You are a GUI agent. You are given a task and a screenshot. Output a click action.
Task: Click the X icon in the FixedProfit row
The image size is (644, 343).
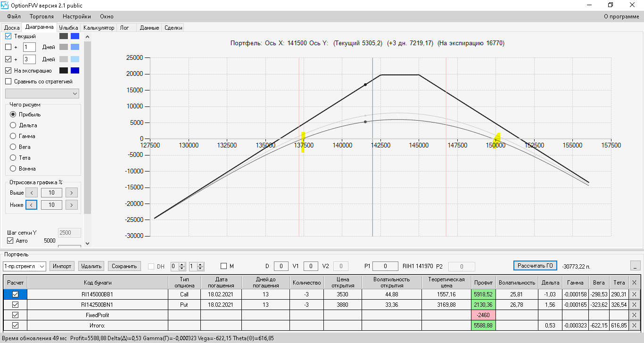(634, 315)
